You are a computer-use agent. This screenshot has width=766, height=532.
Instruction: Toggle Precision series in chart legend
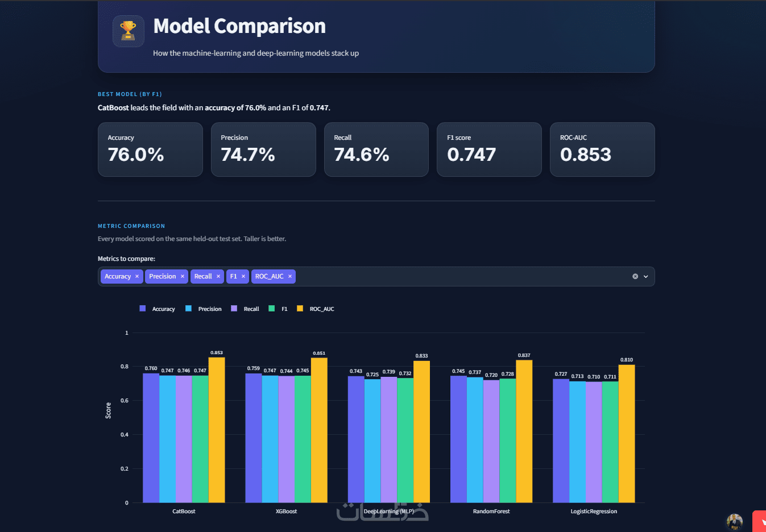click(204, 309)
